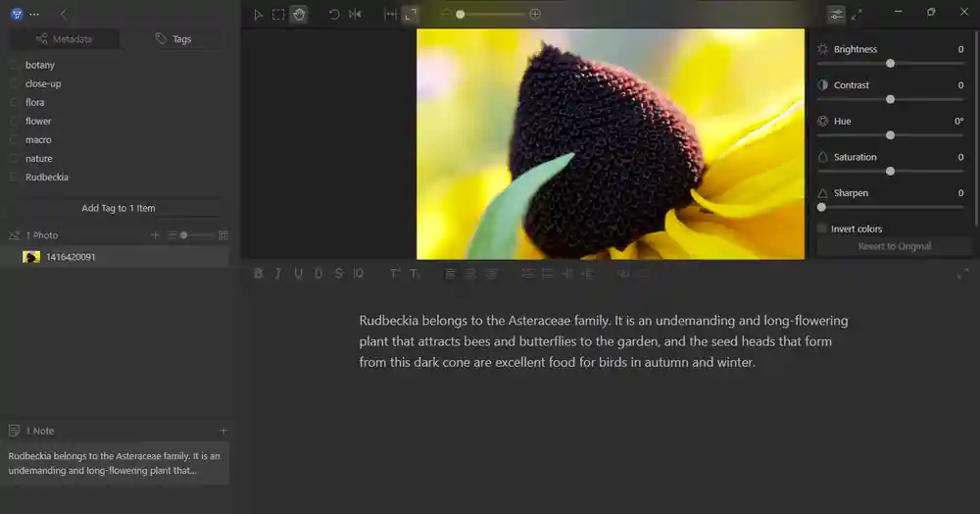Click Add Tag to 1 Item

click(x=119, y=208)
